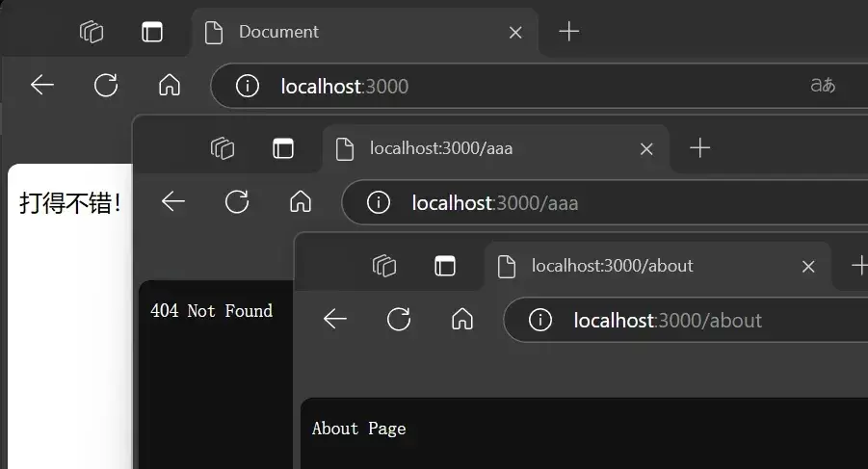Refresh the localhost:3000/about page
Image resolution: width=868 pixels, height=469 pixels.
399,319
